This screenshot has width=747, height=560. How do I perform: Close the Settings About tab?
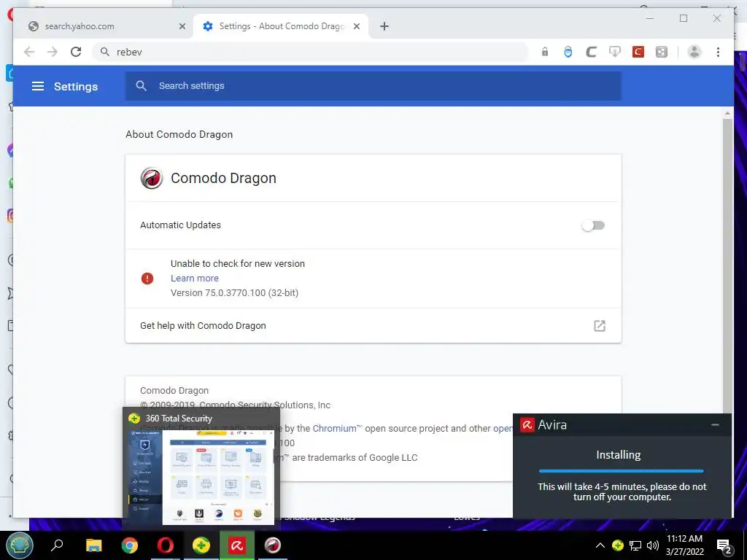[x=356, y=26]
